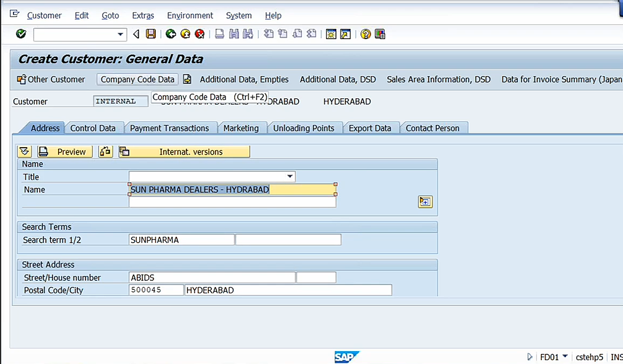Open the command field dropdown arrow
Viewport: 623px width, 364px height.
tap(120, 34)
